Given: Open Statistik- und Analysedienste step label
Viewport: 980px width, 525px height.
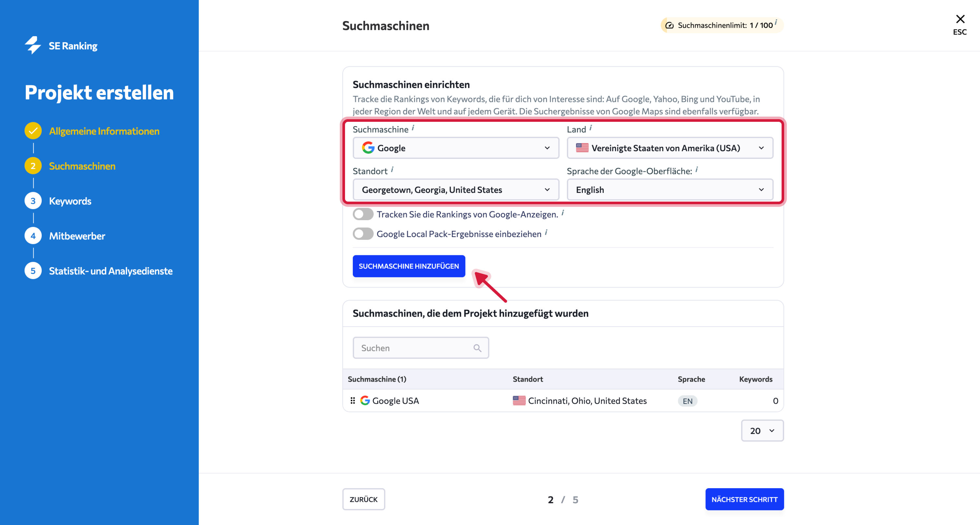Looking at the screenshot, I should (111, 271).
